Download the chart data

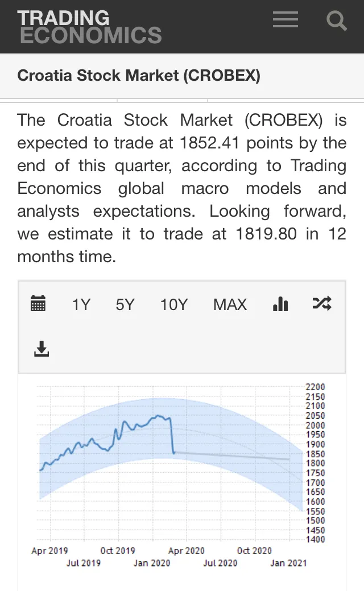[42, 349]
